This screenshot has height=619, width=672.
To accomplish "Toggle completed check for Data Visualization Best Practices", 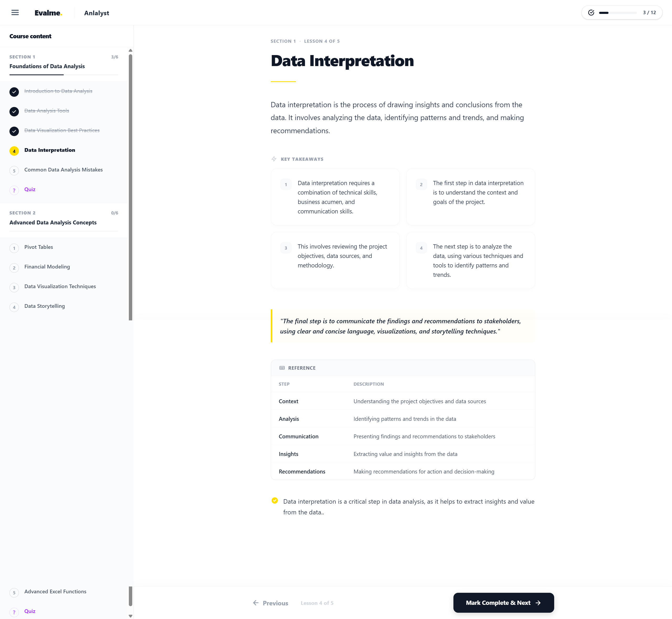I will [14, 131].
